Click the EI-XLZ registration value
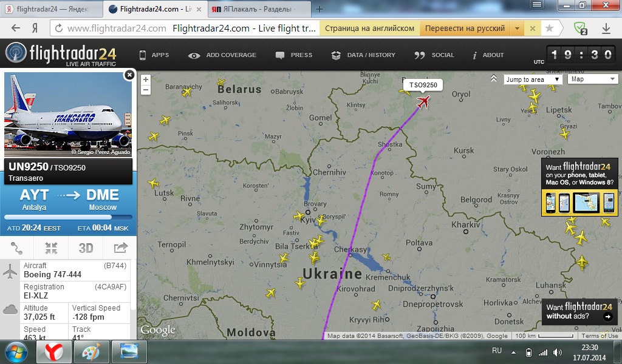 (x=36, y=295)
